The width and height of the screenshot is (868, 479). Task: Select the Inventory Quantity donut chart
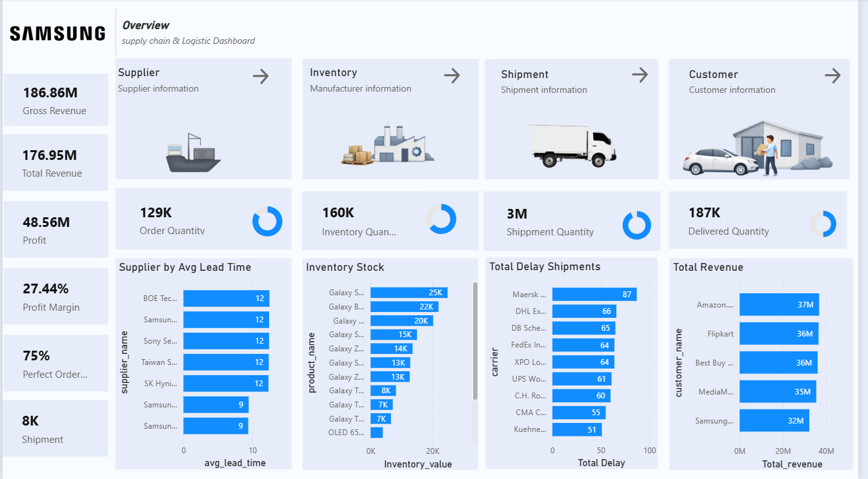(441, 219)
